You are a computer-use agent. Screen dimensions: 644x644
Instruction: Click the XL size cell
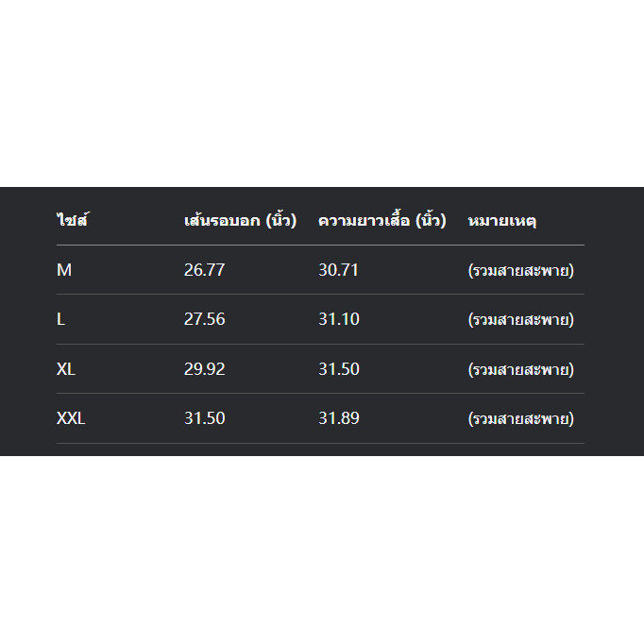click(x=66, y=369)
